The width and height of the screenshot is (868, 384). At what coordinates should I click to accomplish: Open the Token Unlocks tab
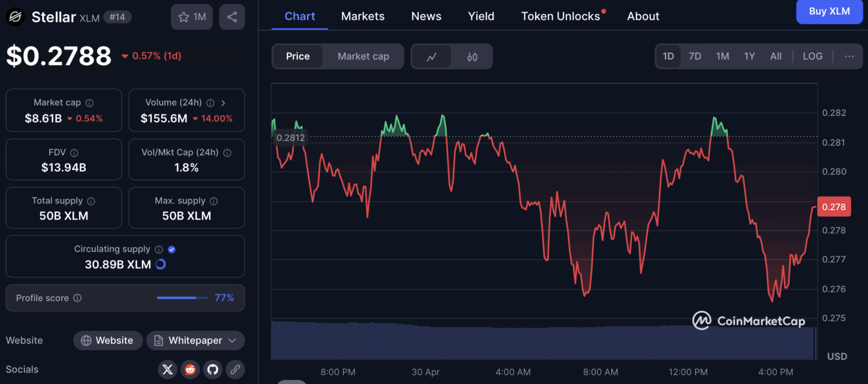(559, 16)
